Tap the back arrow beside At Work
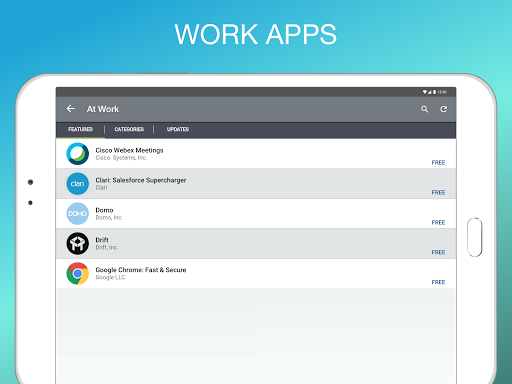 click(x=71, y=109)
